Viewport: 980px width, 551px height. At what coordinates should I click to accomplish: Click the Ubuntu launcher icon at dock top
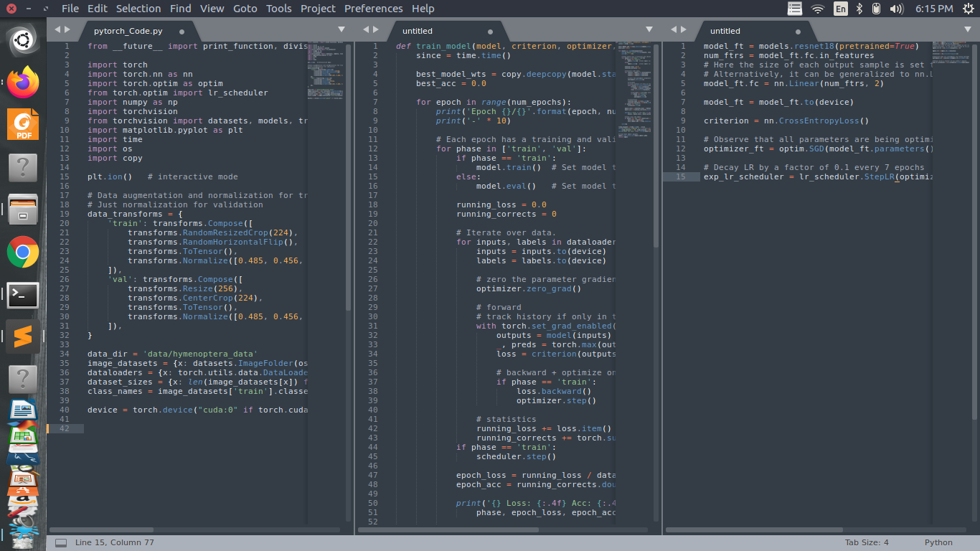22,39
